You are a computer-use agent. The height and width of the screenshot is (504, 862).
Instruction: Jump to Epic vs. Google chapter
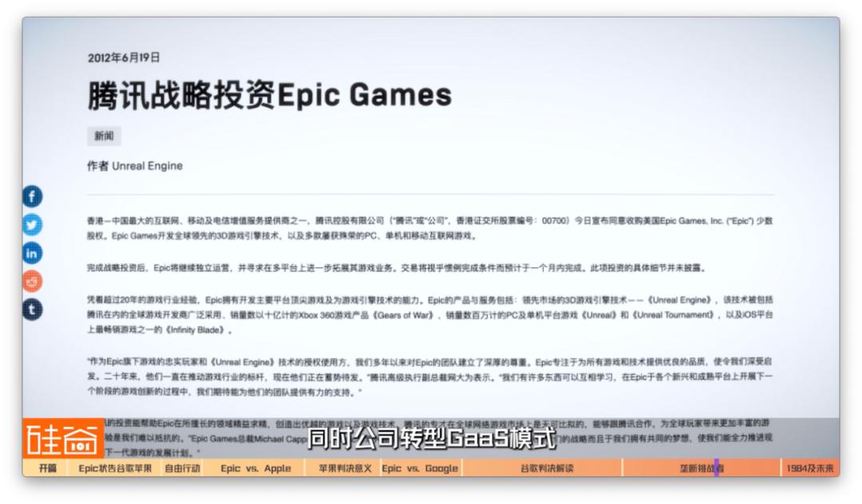click(x=421, y=468)
